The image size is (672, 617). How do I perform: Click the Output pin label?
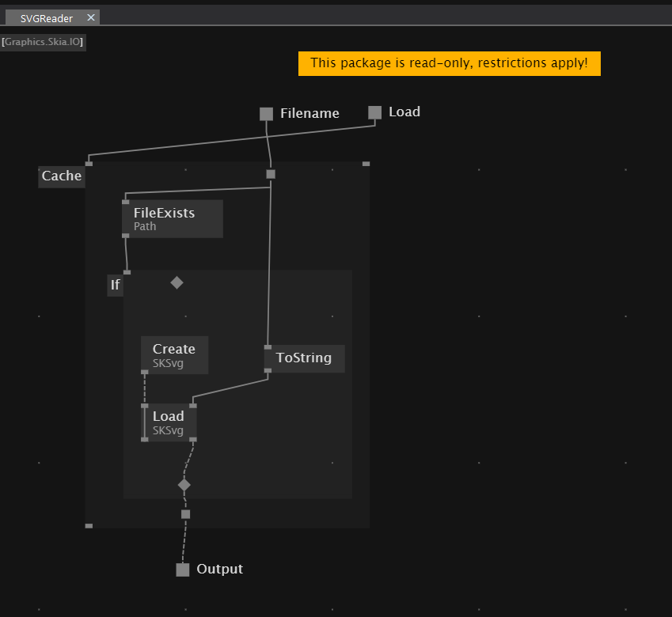point(219,569)
